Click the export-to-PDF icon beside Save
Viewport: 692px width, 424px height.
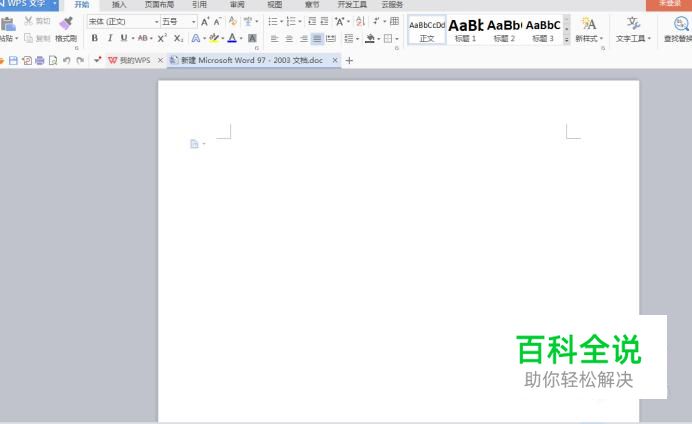pos(27,60)
